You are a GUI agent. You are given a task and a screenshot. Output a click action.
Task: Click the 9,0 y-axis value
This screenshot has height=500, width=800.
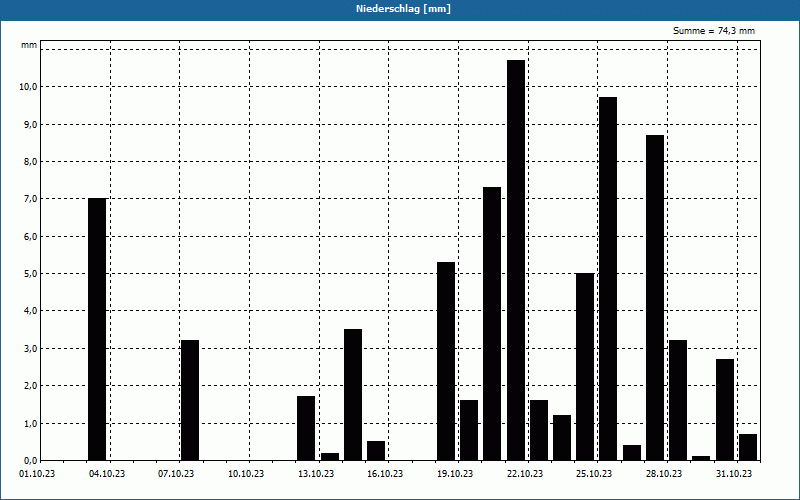click(x=31, y=124)
